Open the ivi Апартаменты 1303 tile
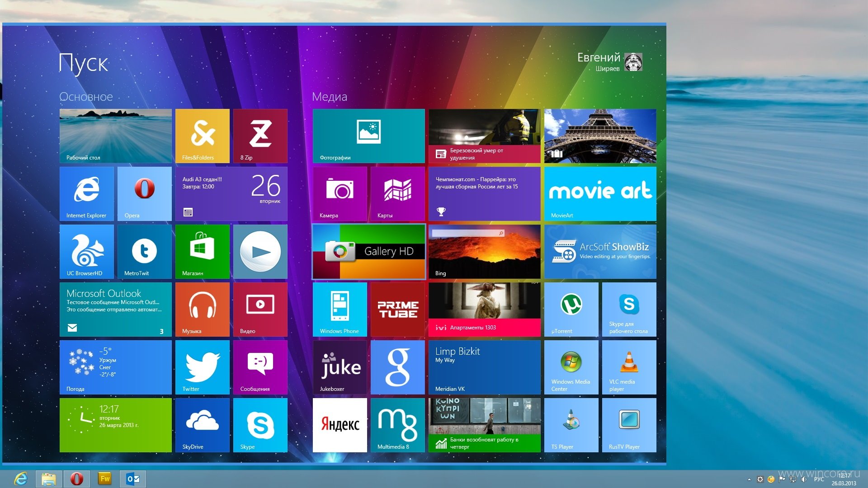This screenshot has height=488, width=868. pyautogui.click(x=484, y=310)
